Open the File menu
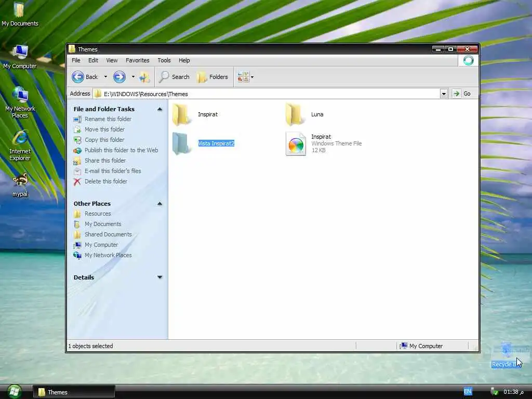This screenshot has width=532, height=399. tap(76, 60)
